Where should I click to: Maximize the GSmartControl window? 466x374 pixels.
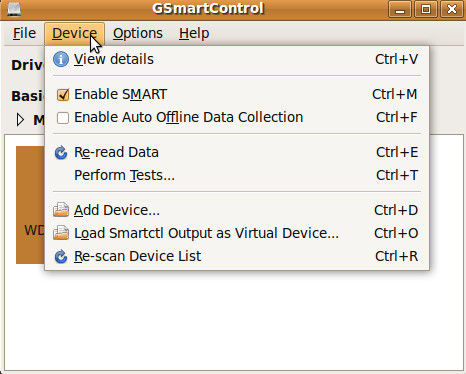(426, 9)
